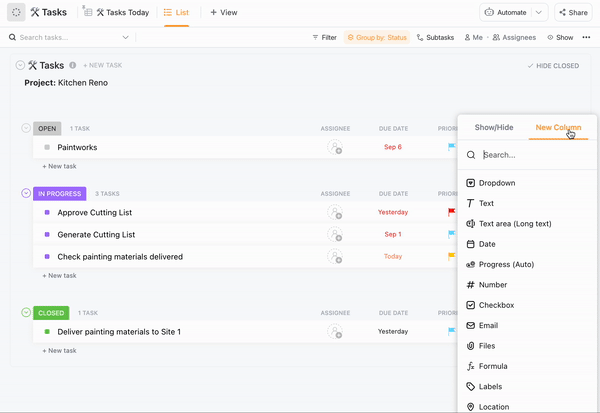600x413 pixels.
Task: Collapse the In Progress group
Action: tap(26, 193)
